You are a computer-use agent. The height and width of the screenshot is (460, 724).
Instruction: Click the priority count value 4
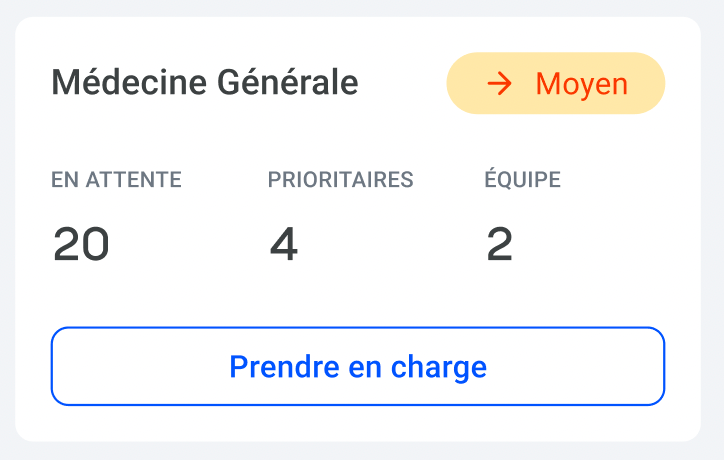[x=284, y=245]
